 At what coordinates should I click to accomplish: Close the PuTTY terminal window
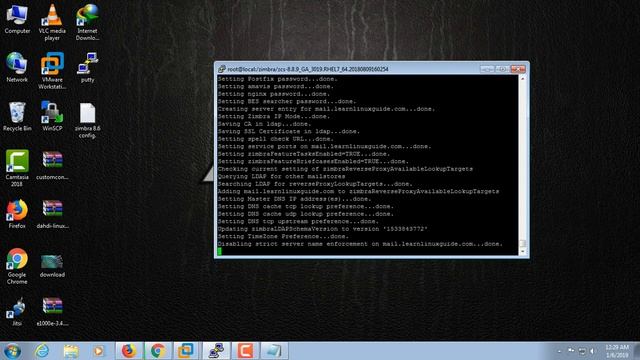(518, 69)
